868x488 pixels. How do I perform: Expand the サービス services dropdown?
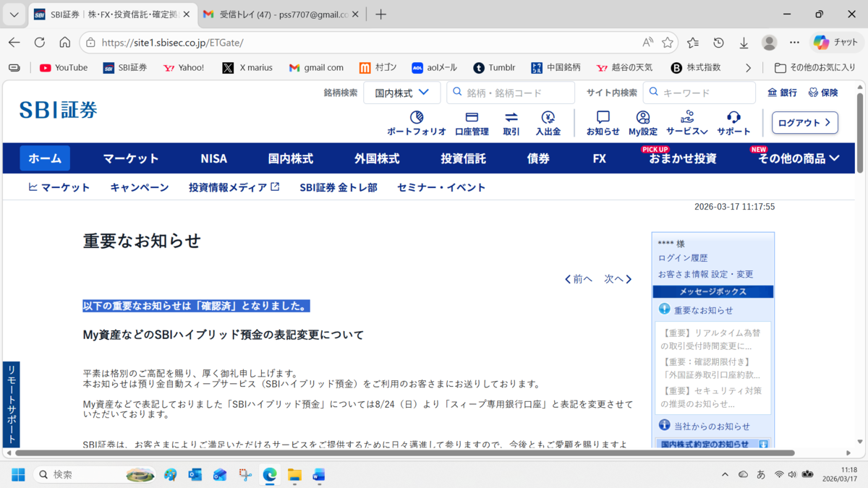click(686, 124)
